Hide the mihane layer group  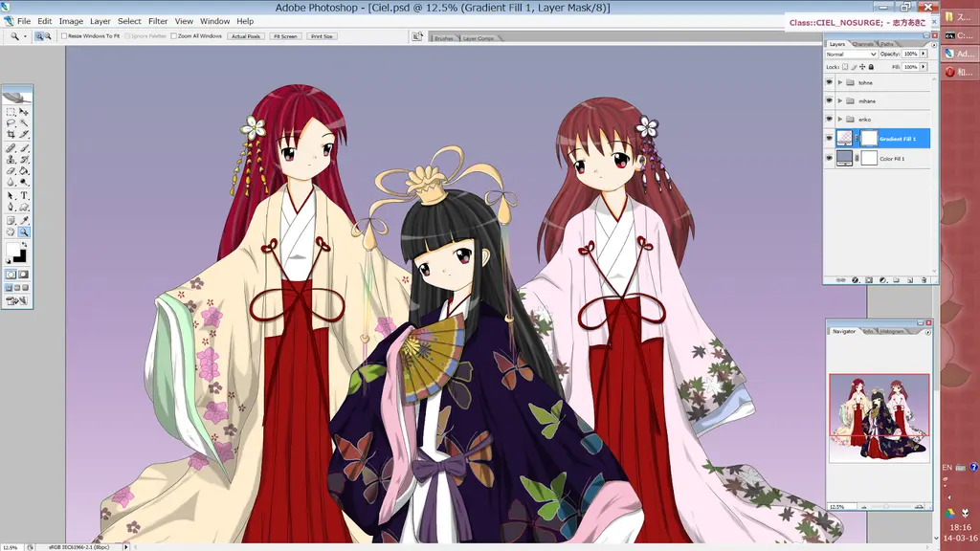coord(829,100)
